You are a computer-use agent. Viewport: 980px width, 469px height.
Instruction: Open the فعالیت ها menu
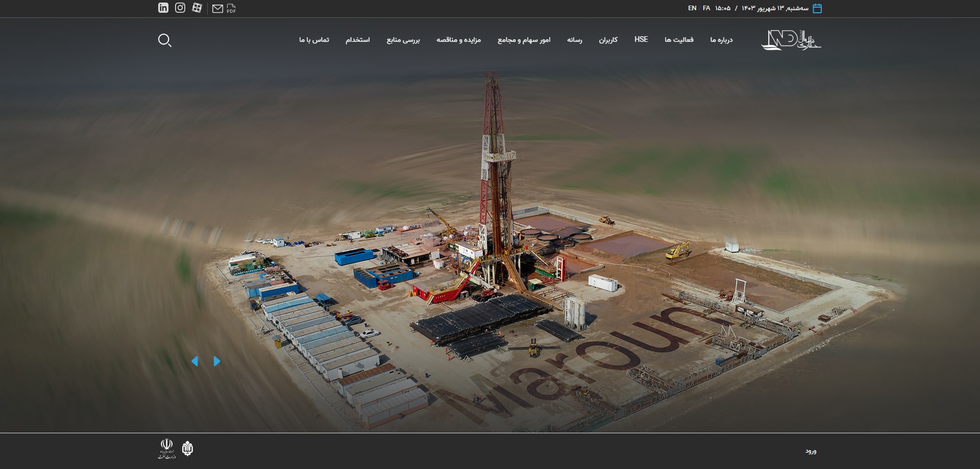679,40
